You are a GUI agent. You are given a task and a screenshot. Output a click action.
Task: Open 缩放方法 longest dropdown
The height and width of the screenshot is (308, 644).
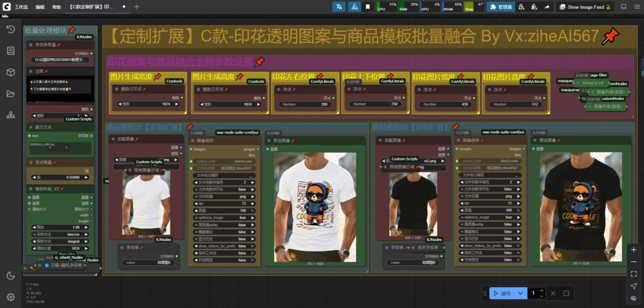pos(60,241)
